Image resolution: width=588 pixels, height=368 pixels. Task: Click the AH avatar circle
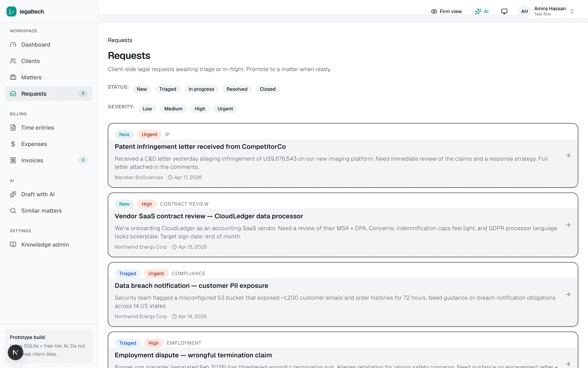click(524, 11)
